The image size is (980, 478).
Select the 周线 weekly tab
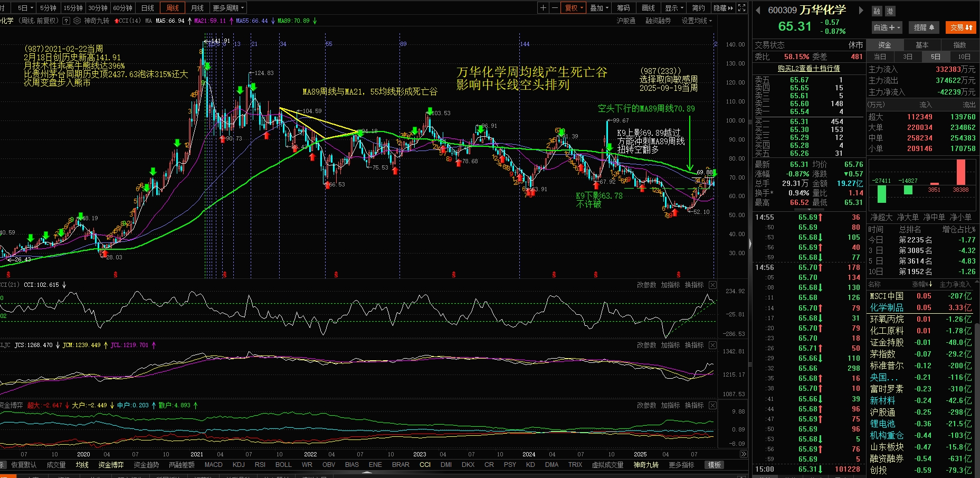pos(173,8)
